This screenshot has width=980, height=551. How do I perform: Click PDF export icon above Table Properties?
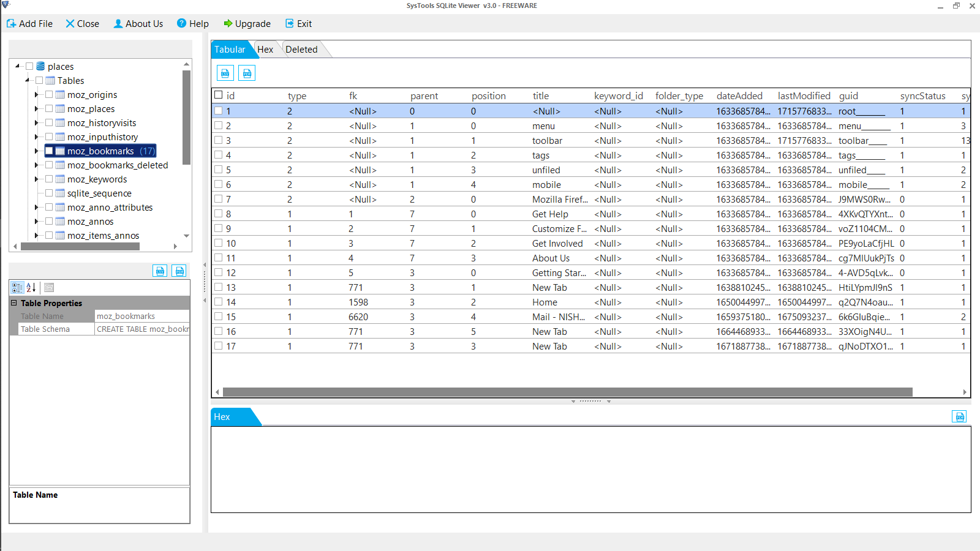click(179, 271)
